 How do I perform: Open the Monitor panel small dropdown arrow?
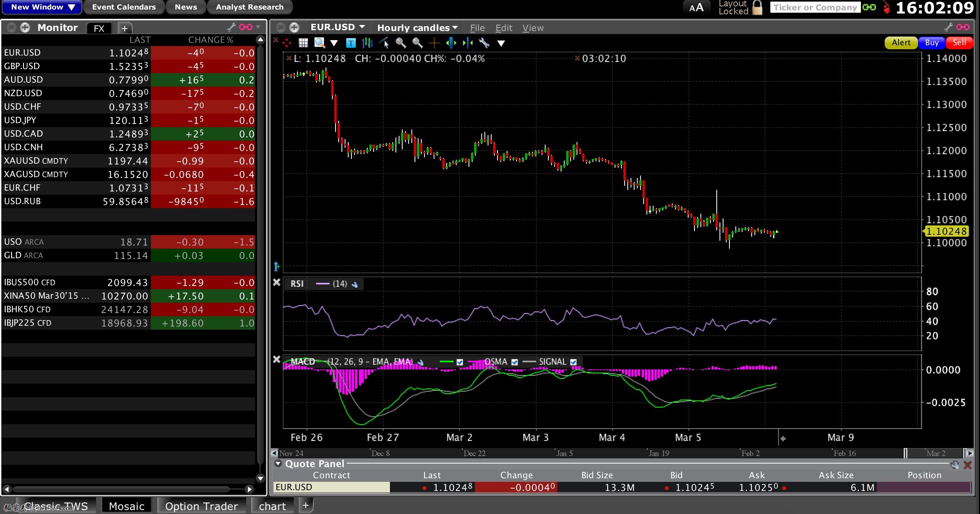258,27
